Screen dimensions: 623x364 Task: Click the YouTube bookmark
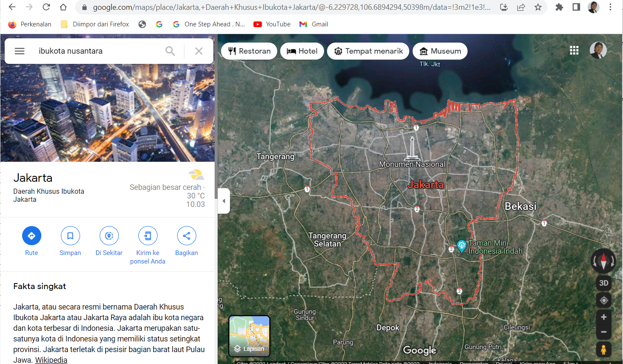tap(272, 24)
